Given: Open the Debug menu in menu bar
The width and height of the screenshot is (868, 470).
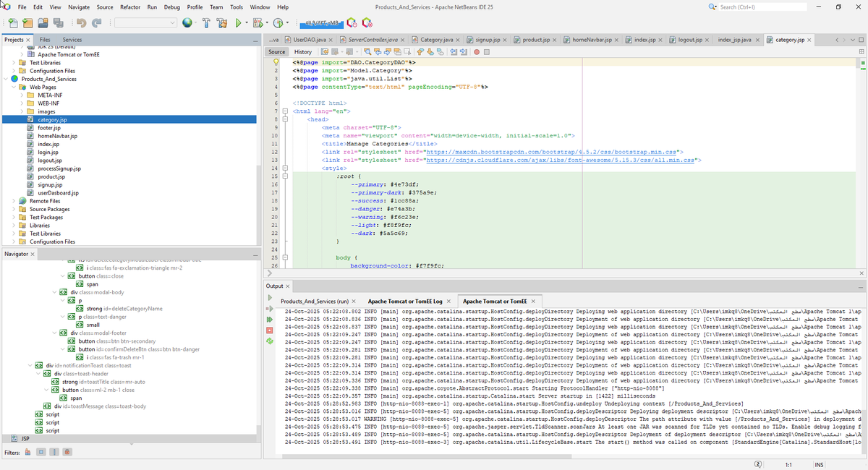Looking at the screenshot, I should (172, 7).
